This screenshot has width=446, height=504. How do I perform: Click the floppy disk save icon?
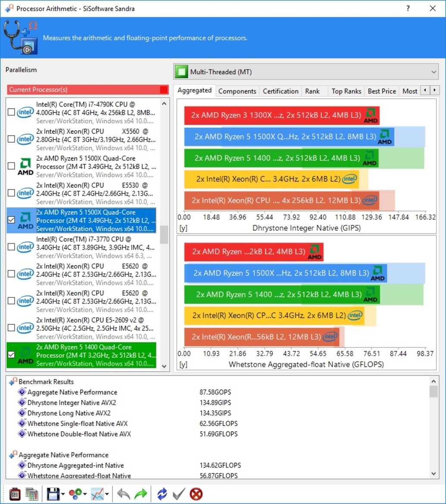click(x=53, y=494)
